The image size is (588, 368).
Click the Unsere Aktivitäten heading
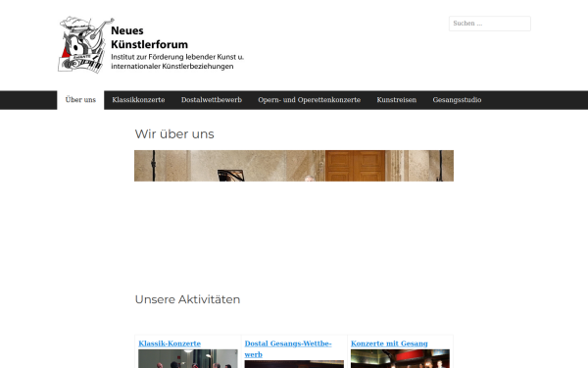tap(187, 299)
